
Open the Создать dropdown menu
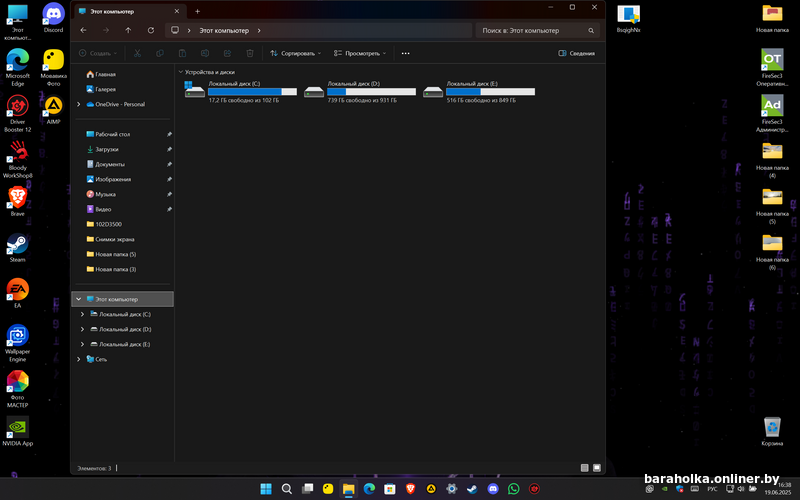[98, 53]
